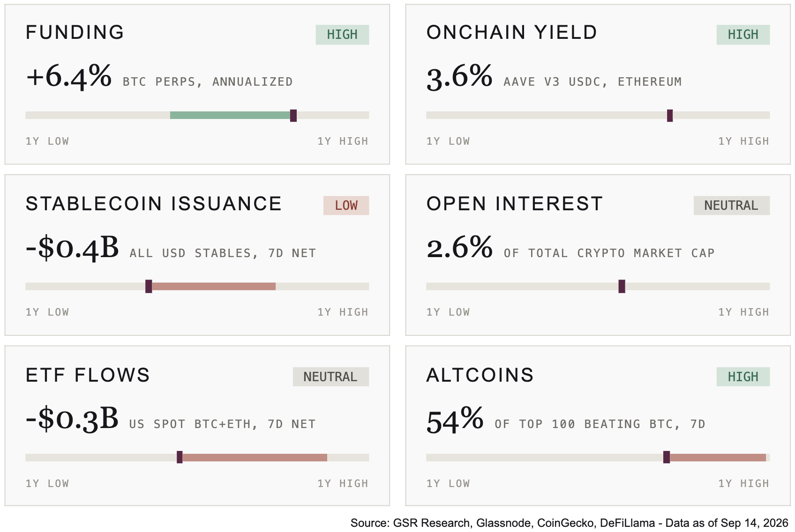Click the ETF Flows slider marker
This screenshot has height=532, width=795.
180,457
